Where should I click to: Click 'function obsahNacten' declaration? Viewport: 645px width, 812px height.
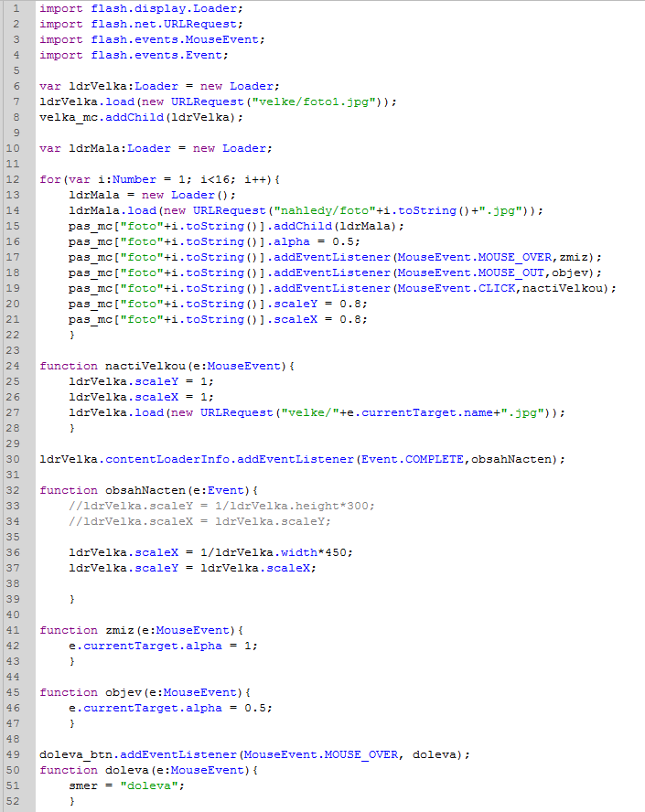pos(113,490)
